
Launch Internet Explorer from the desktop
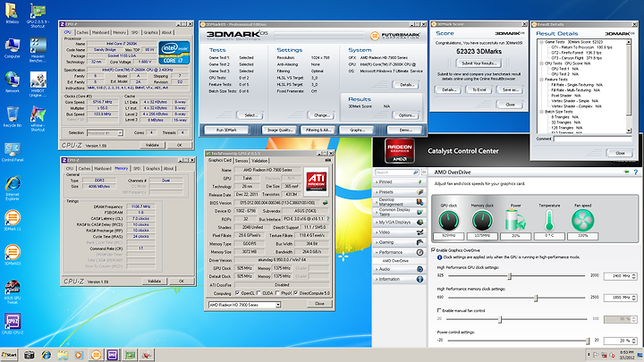point(13,188)
